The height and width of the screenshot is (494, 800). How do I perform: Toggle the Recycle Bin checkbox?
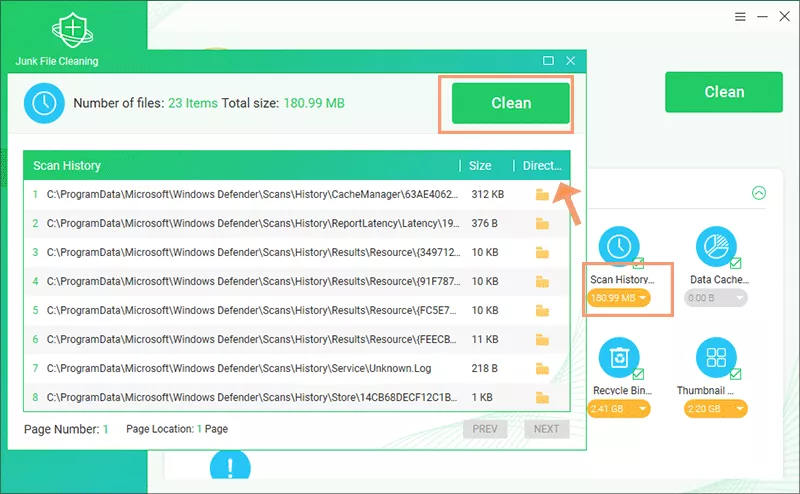[x=638, y=374]
